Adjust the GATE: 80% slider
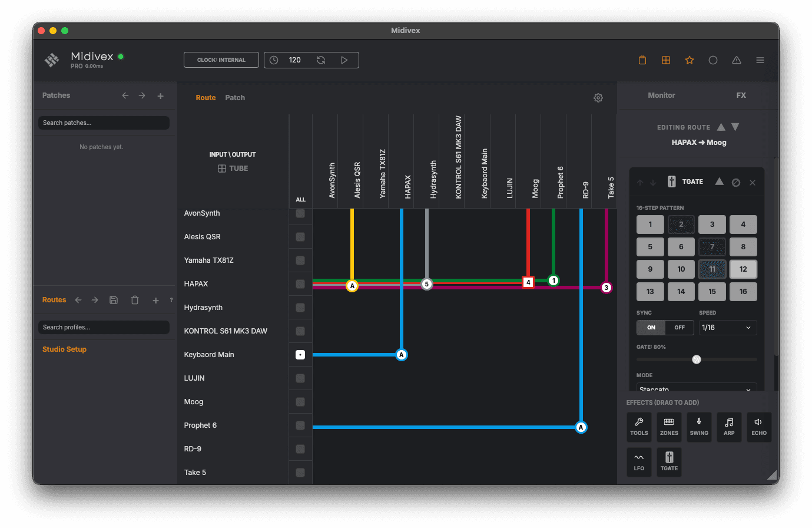Viewport: 812px width, 528px height. (697, 359)
